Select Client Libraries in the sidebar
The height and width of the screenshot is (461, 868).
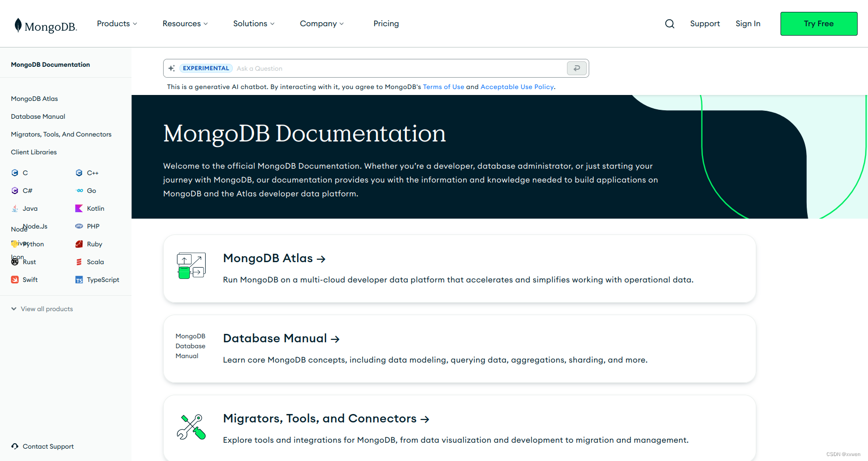click(34, 152)
